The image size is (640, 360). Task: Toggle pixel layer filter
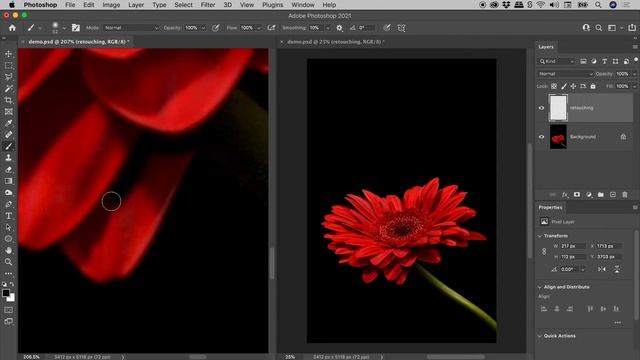pyautogui.click(x=583, y=61)
